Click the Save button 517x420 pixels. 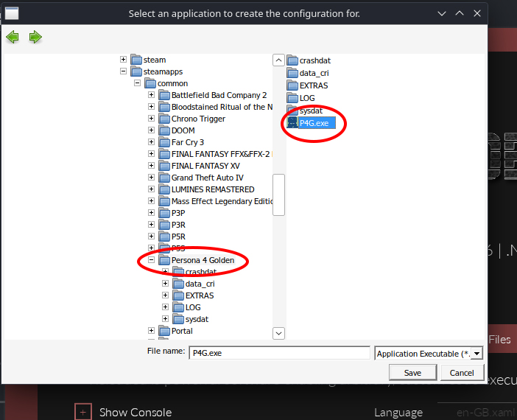413,373
